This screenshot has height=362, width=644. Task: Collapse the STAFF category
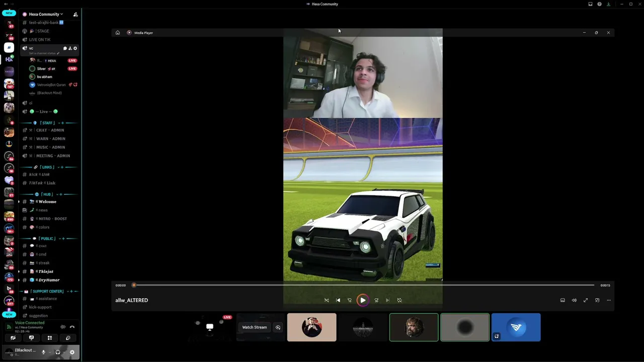click(48, 123)
